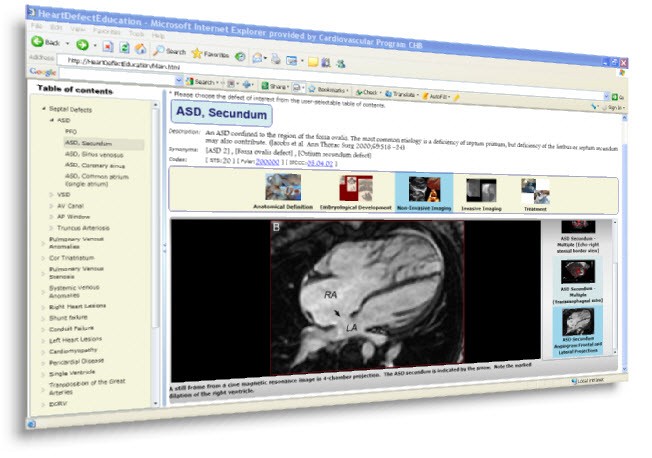Expand the AV Canal tree node

coord(51,205)
